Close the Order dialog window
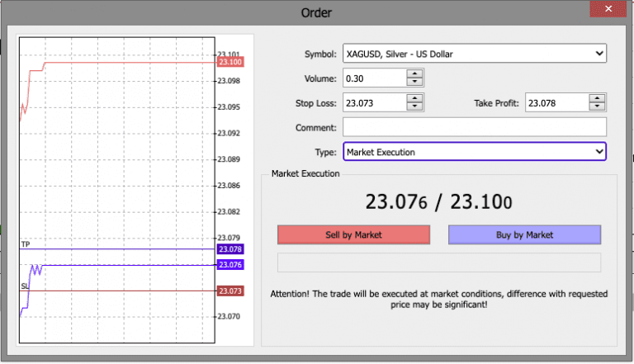Viewport: 634px width, 364px height. [x=607, y=12]
